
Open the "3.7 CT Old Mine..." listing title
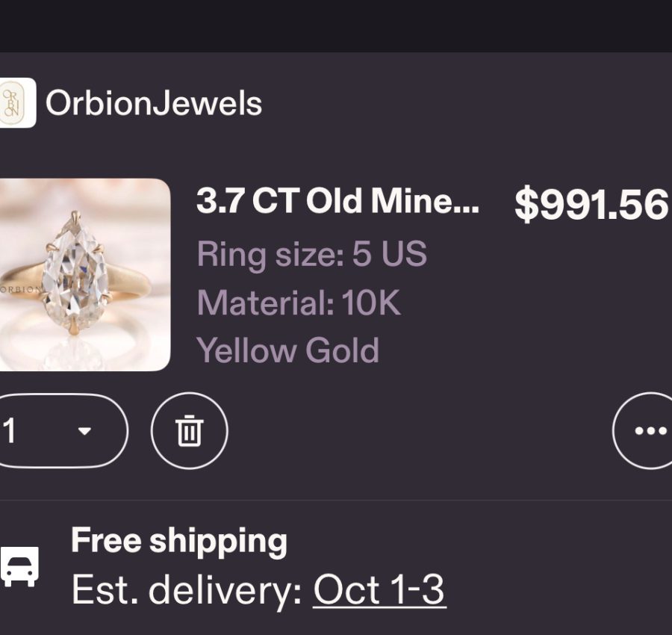(337, 201)
